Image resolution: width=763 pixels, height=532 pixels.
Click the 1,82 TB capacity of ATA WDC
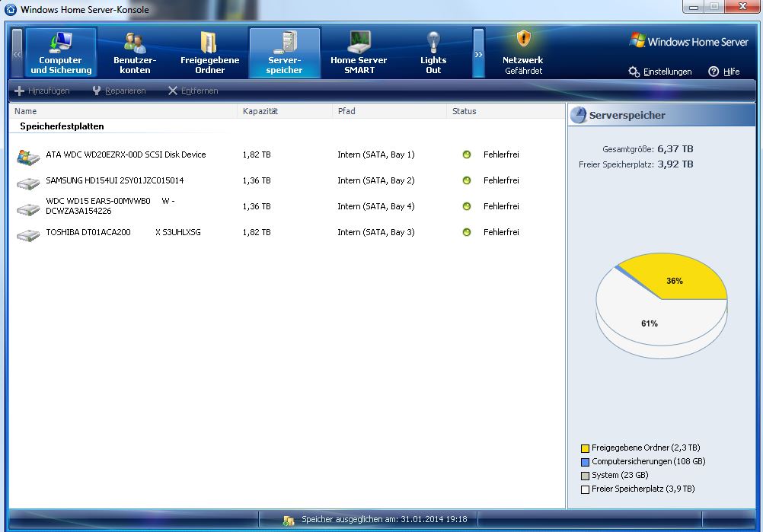257,155
